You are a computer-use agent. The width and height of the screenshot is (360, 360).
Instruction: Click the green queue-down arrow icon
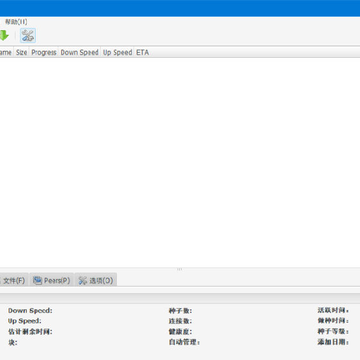[4, 35]
